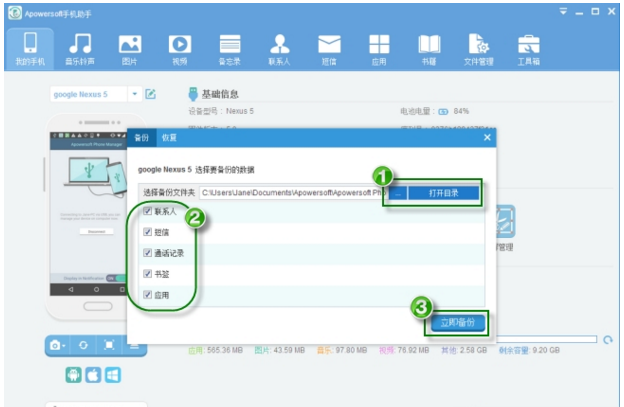Switch to the 备份 backup tab
The height and width of the screenshot is (407, 624).
(x=142, y=138)
